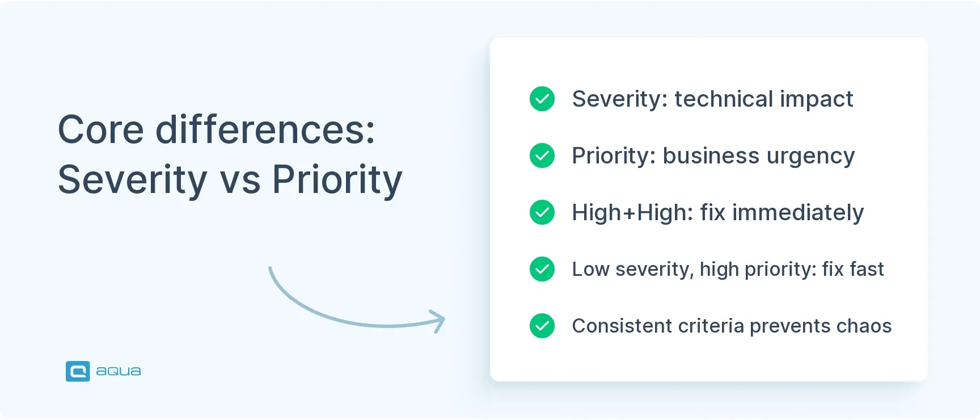Click the curved arrow's arrowhead
The width and height of the screenshot is (980, 420).
pyautogui.click(x=438, y=321)
